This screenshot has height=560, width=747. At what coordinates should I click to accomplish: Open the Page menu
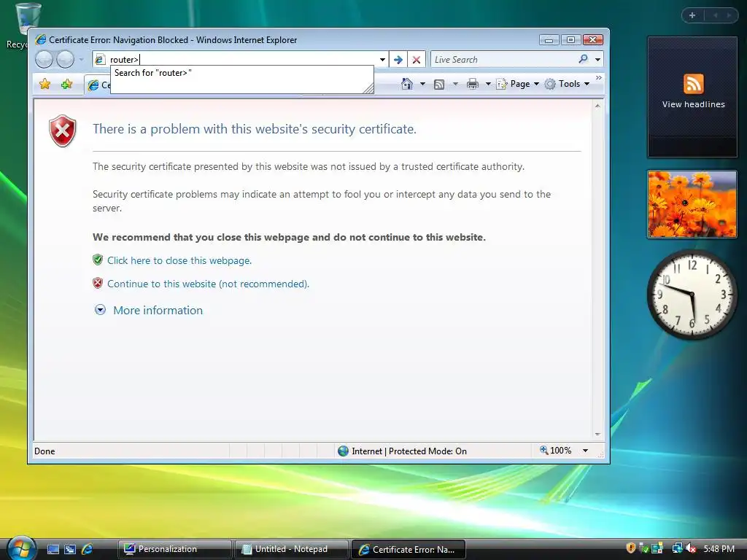tap(518, 84)
